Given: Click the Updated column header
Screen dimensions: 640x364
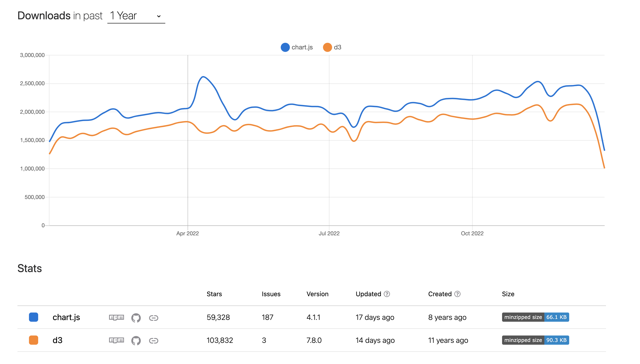Looking at the screenshot, I should (369, 294).
